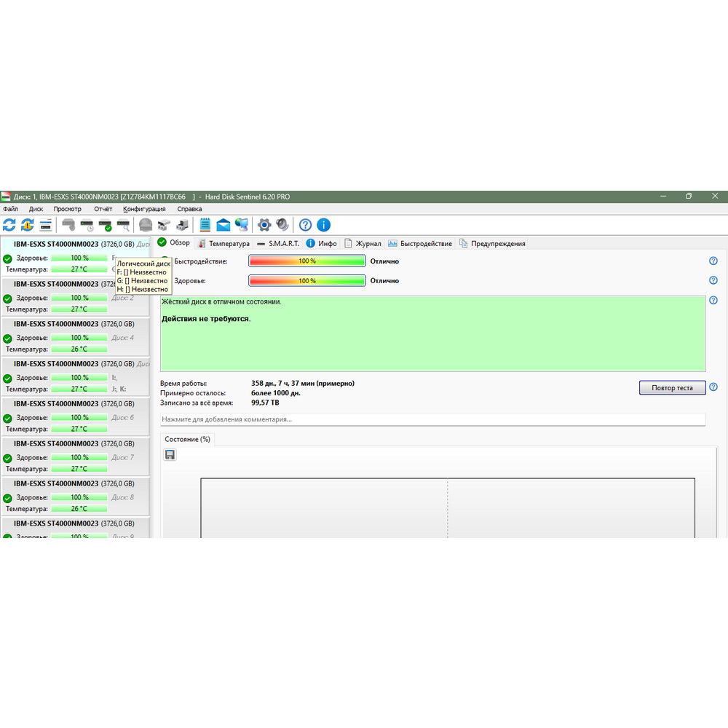The width and height of the screenshot is (728, 728).
Task: Open the blue notepad report icon
Action: click(x=205, y=225)
